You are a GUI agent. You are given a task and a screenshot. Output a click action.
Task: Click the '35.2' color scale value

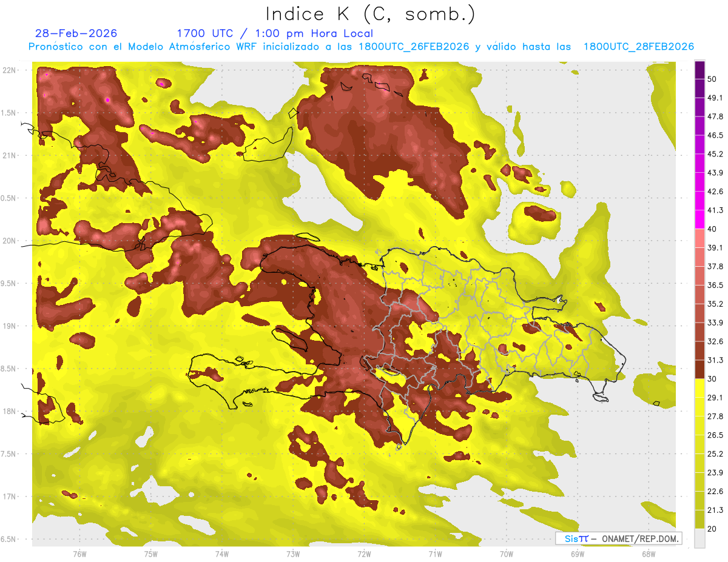coord(716,304)
